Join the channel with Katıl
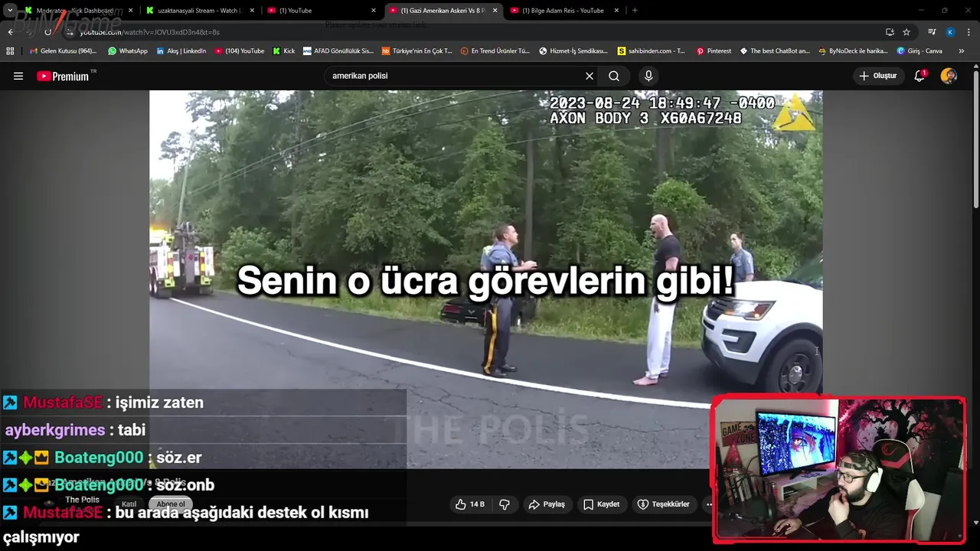Image resolution: width=980 pixels, height=551 pixels. click(x=129, y=504)
